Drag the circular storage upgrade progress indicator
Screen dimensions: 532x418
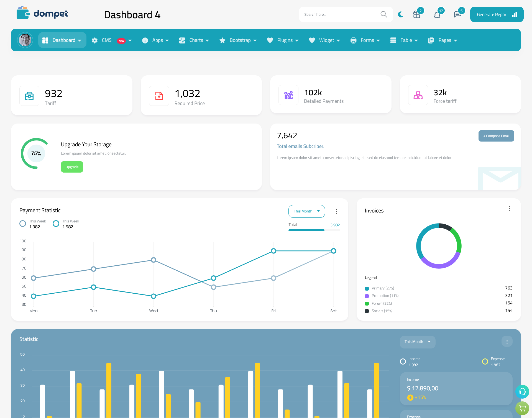coord(36,153)
